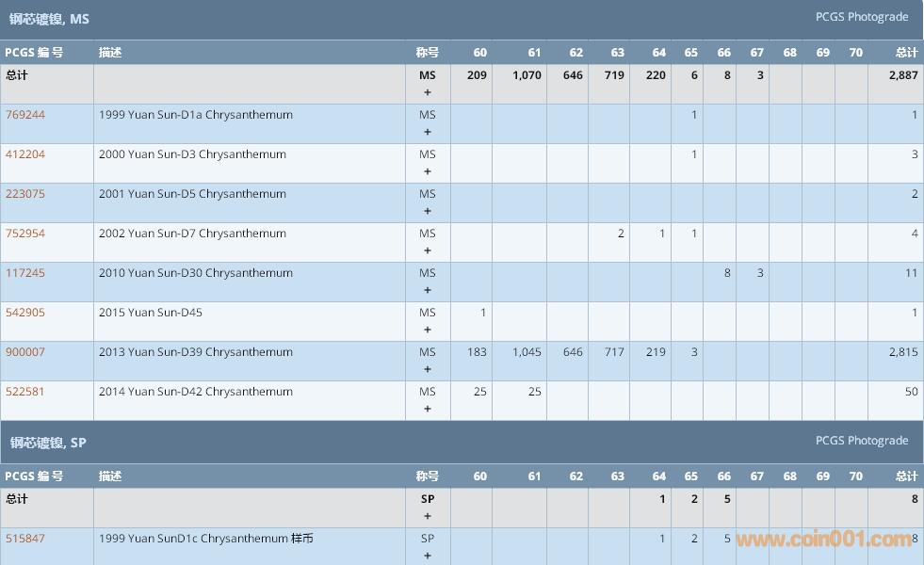The height and width of the screenshot is (565, 924).
Task: Expand plus sign for 2014 Sun-D42 row
Action: 428,409
